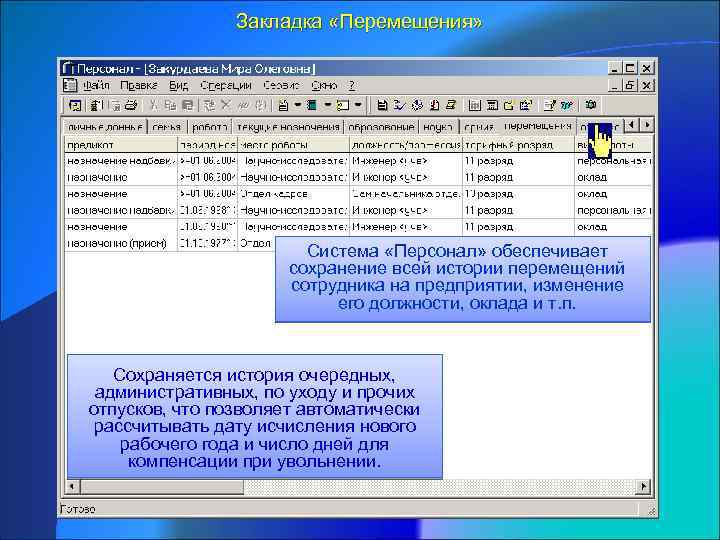720x540 pixels.
Task: Open the Вид menu
Action: tap(179, 85)
